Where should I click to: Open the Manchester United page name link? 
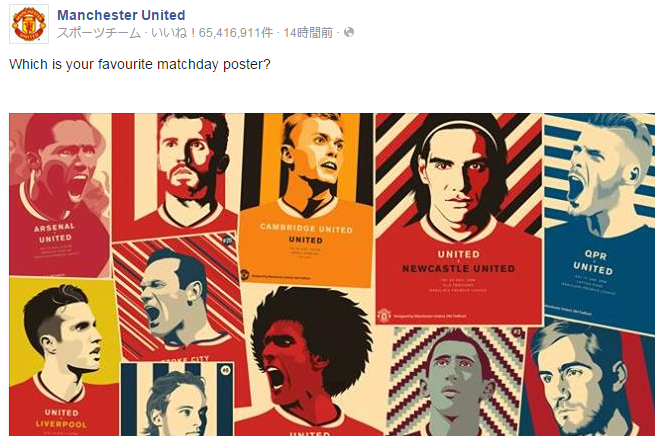pos(121,15)
